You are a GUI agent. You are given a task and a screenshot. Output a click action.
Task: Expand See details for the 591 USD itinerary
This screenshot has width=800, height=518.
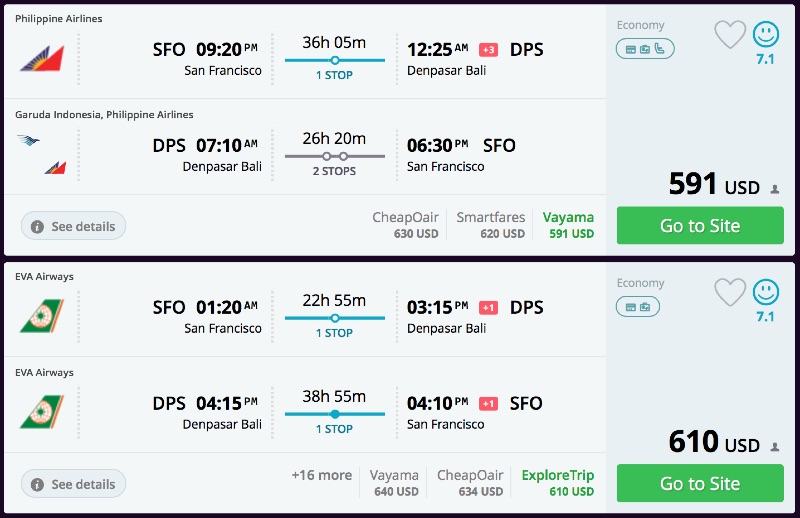click(73, 226)
